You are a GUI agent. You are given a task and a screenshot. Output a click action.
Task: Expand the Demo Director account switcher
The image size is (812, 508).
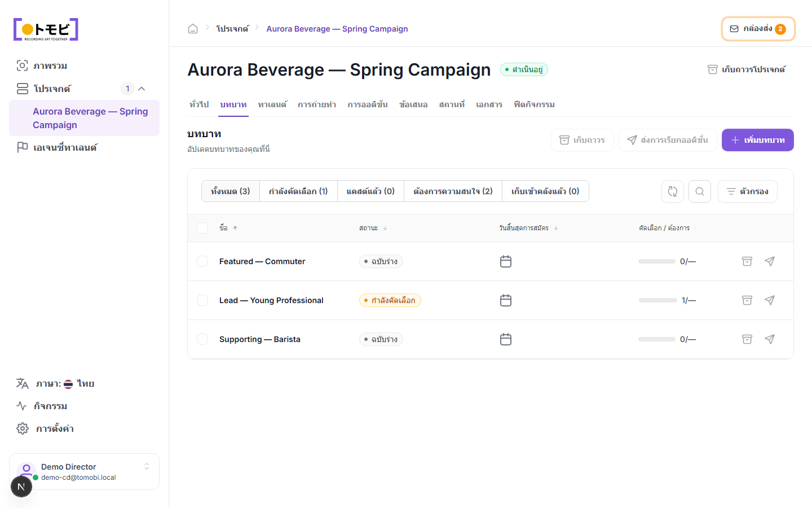click(147, 466)
